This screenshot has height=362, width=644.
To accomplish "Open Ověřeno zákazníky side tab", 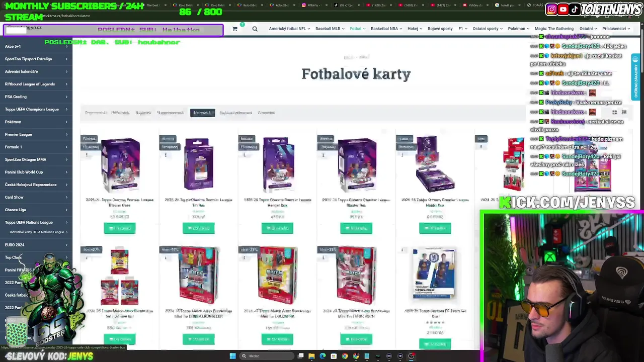I will tap(636, 77).
